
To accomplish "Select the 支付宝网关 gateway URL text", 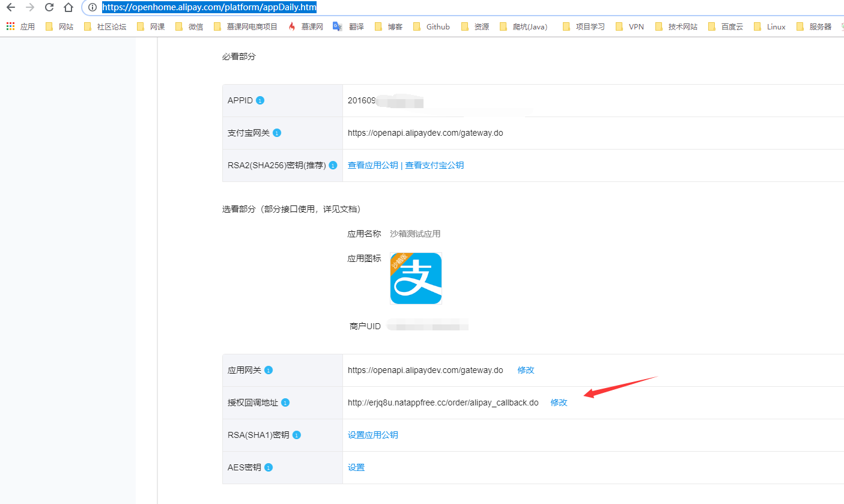I will click(425, 133).
